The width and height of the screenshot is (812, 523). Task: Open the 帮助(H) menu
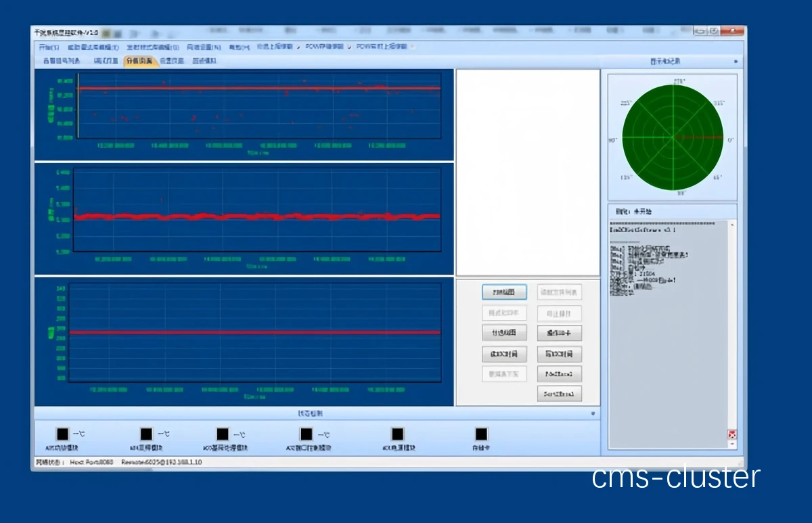[239, 47]
